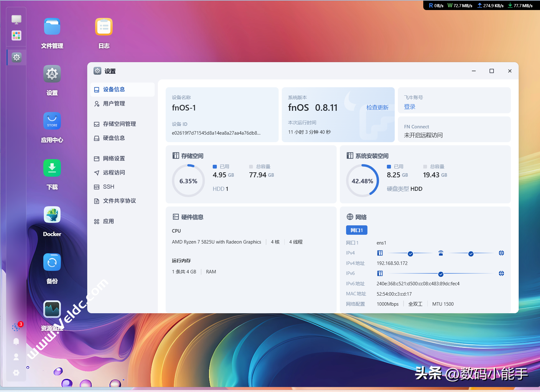The height and width of the screenshot is (392, 540).
Task: Click the 检查更新 check update link
Action: [x=377, y=108]
